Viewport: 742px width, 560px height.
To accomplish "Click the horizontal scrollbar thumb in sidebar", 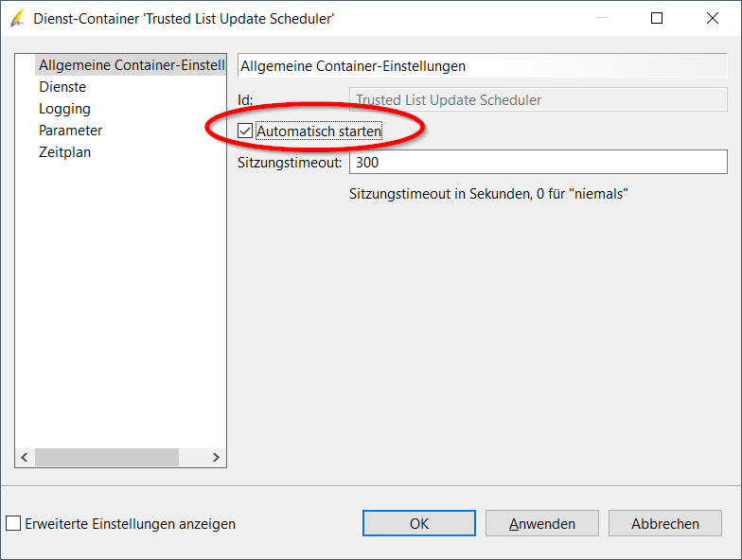I will (x=107, y=458).
